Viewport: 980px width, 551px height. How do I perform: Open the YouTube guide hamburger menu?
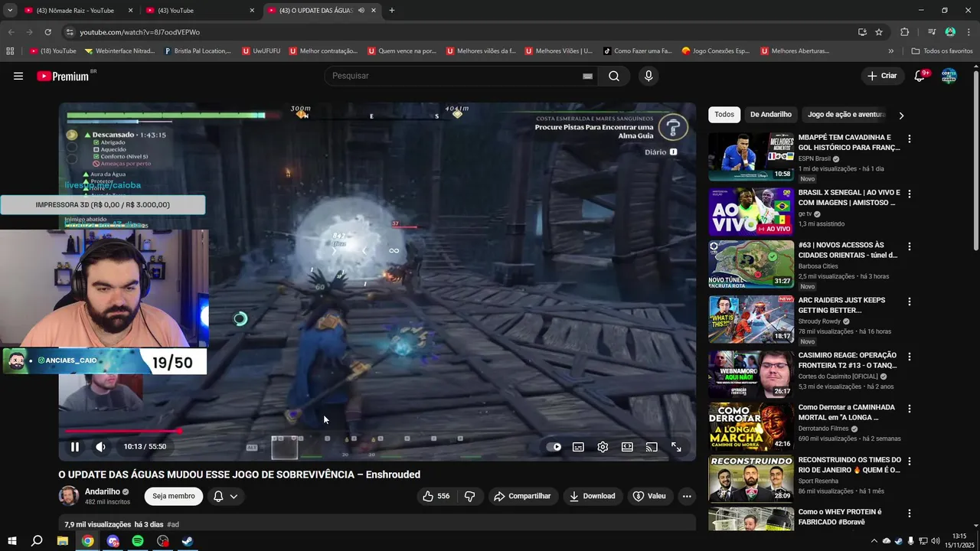pos(18,76)
